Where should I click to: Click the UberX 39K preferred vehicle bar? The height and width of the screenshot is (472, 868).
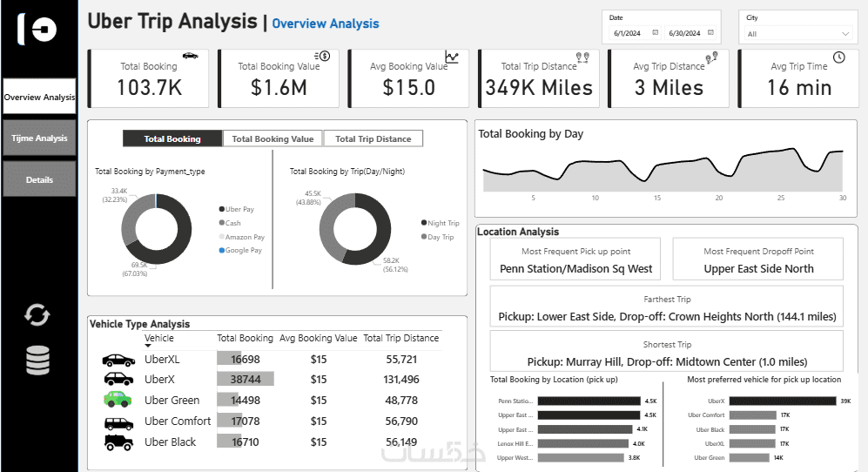pos(783,401)
